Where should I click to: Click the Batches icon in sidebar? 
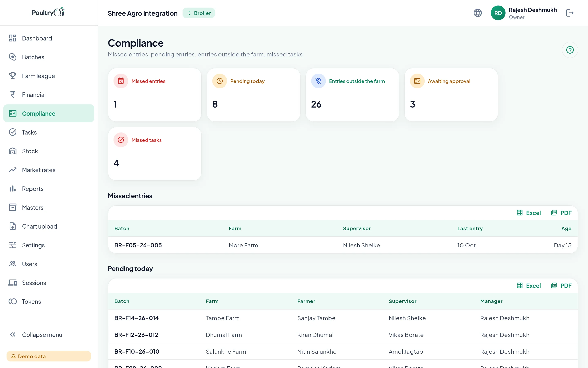point(13,57)
